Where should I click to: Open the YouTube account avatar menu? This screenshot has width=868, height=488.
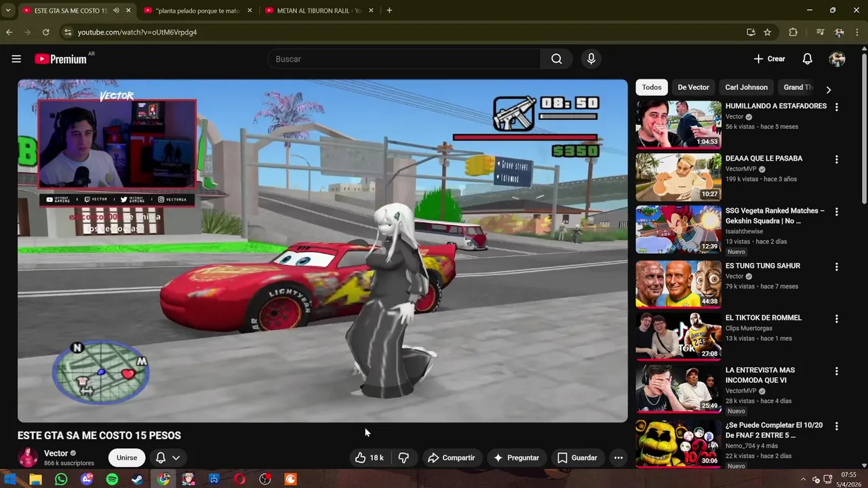tap(837, 59)
